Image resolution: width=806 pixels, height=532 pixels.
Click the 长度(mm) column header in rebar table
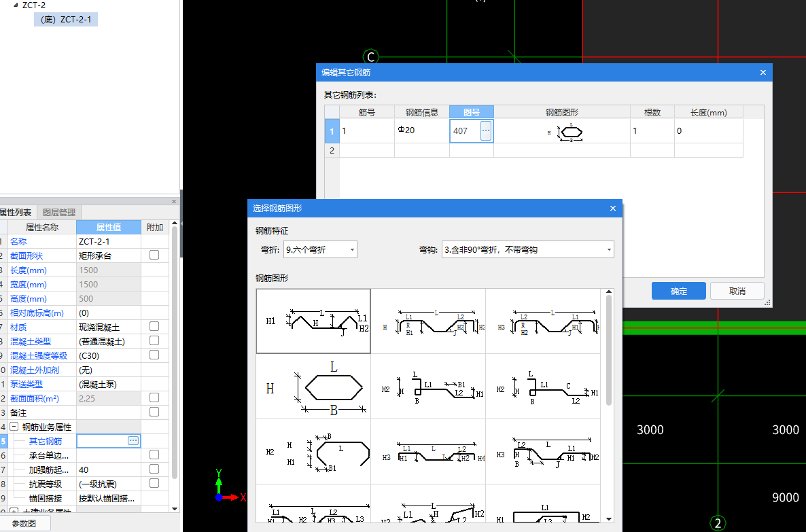[708, 112]
